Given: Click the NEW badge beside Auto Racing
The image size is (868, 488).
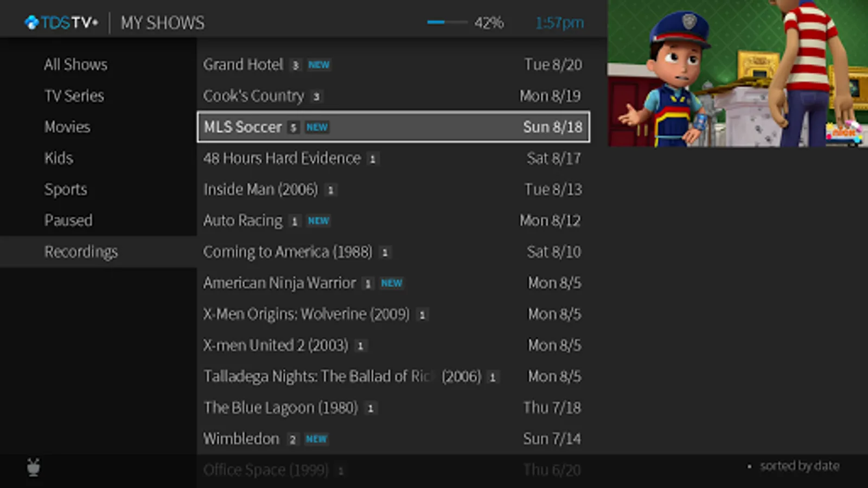Looking at the screenshot, I should [318, 221].
